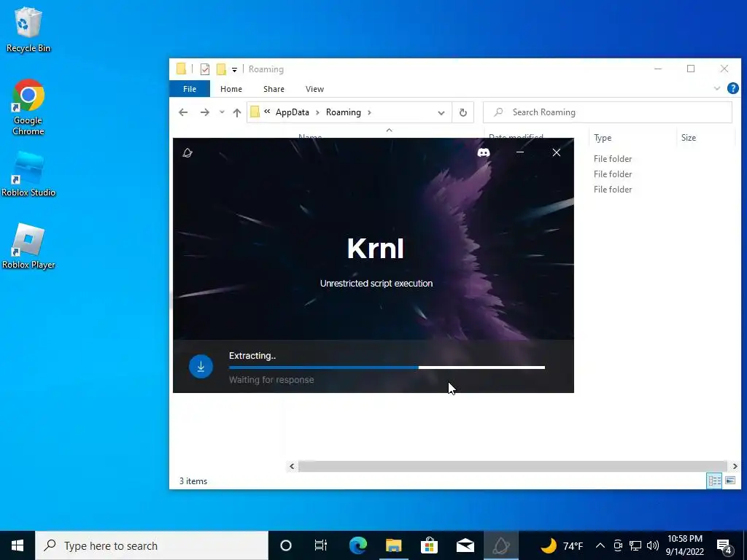
Task: Open the weather widget showing 74°F
Action: click(562, 545)
